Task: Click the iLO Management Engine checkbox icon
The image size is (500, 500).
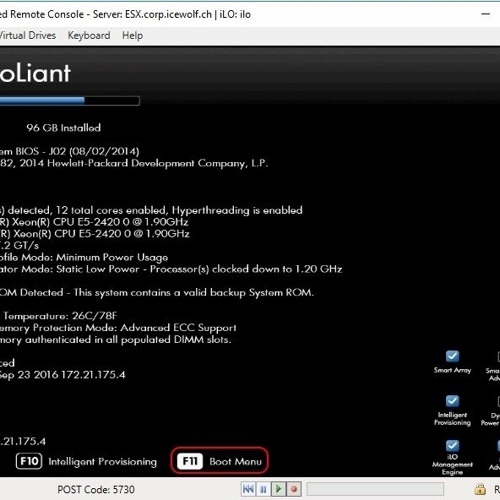Action: [x=452, y=445]
